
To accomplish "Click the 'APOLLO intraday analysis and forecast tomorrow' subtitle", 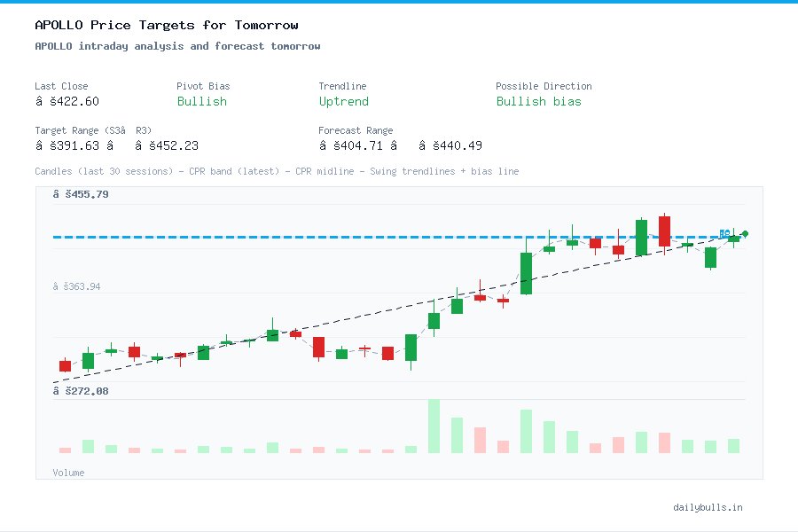I will (x=177, y=46).
